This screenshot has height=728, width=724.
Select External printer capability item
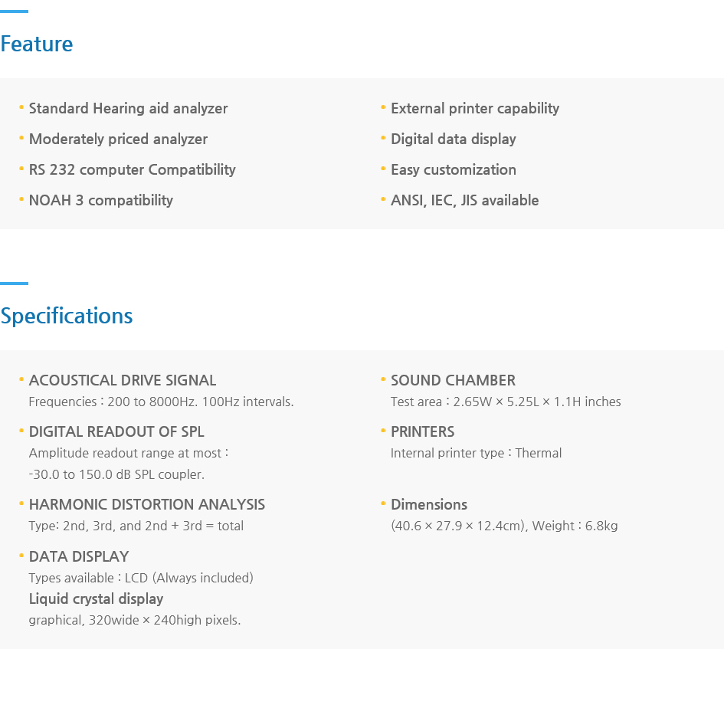[x=475, y=108]
